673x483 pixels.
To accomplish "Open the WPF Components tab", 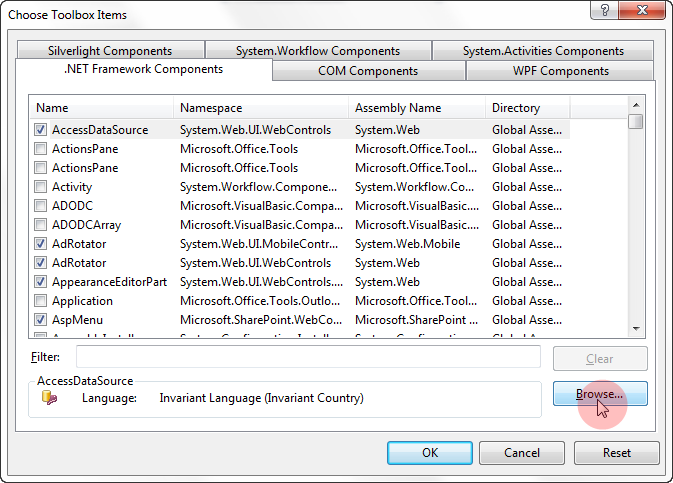I will point(560,71).
